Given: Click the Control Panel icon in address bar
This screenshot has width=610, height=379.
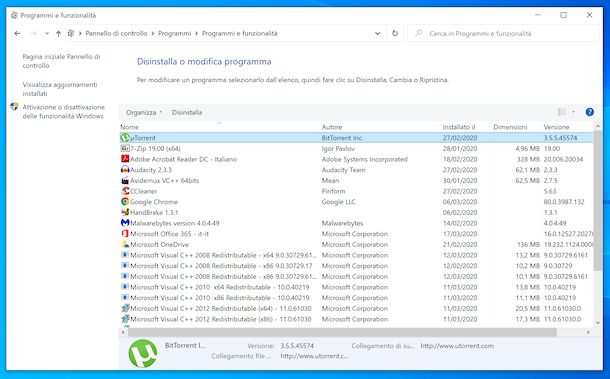Looking at the screenshot, I should coord(70,33).
